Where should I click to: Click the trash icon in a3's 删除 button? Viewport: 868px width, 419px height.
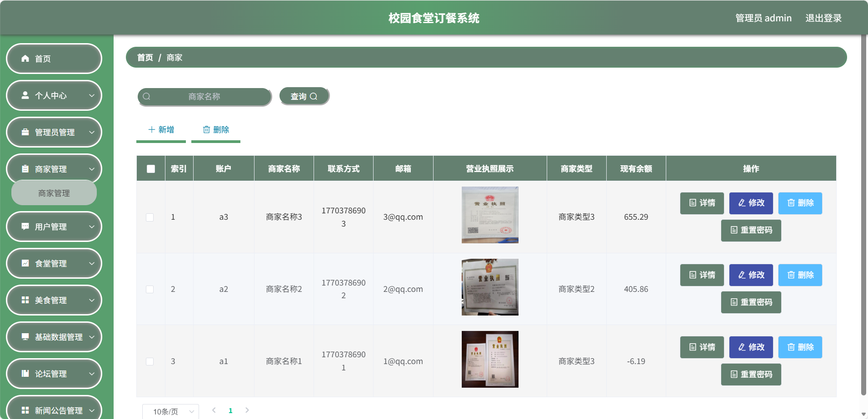pos(791,203)
